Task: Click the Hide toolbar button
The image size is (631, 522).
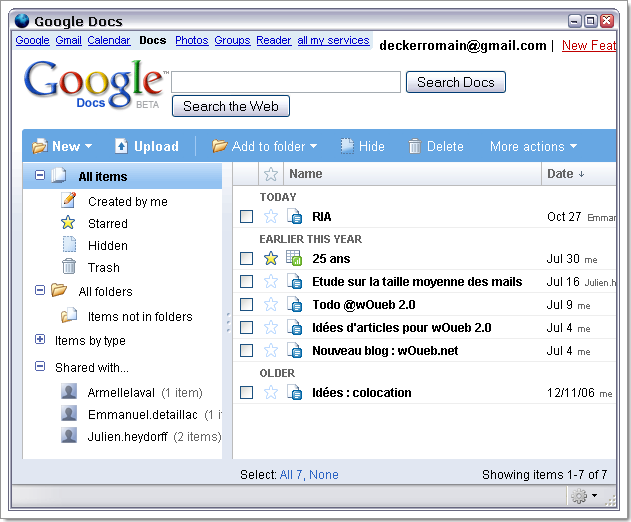Action: (363, 146)
